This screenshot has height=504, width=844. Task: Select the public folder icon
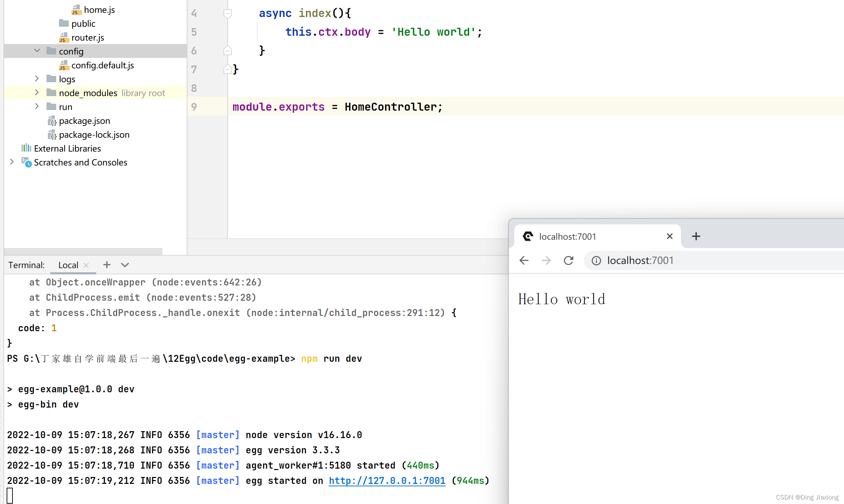point(64,23)
